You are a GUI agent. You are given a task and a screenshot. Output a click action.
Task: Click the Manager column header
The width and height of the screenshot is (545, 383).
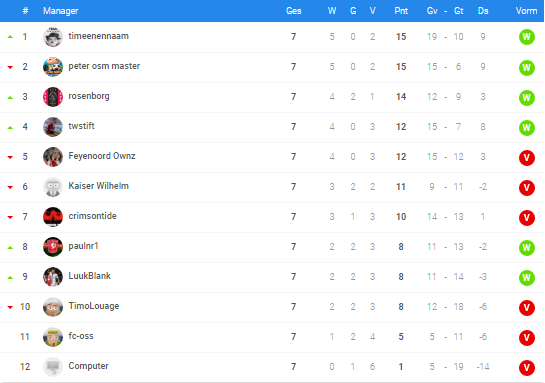(60, 11)
